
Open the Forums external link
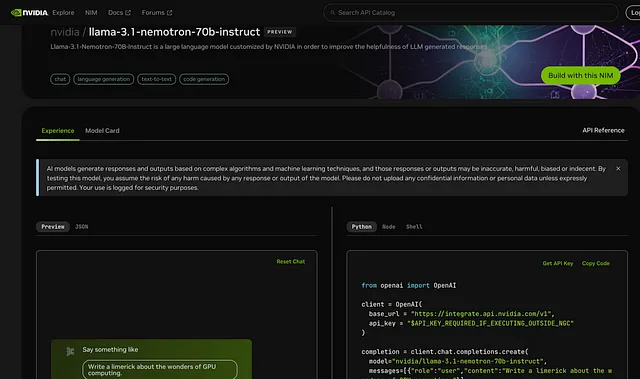pyautogui.click(x=157, y=13)
